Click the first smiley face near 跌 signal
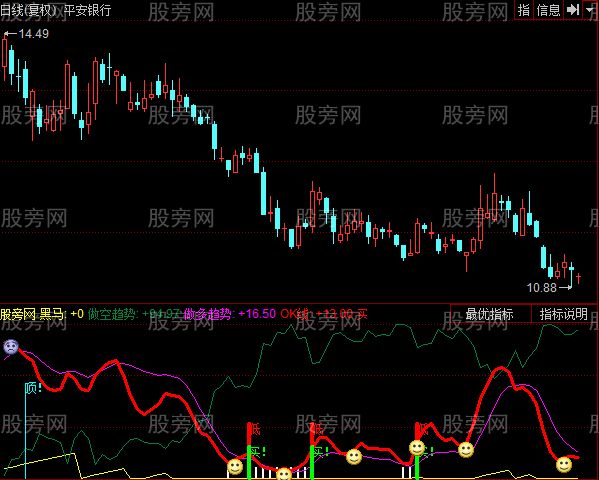 pos(235,466)
